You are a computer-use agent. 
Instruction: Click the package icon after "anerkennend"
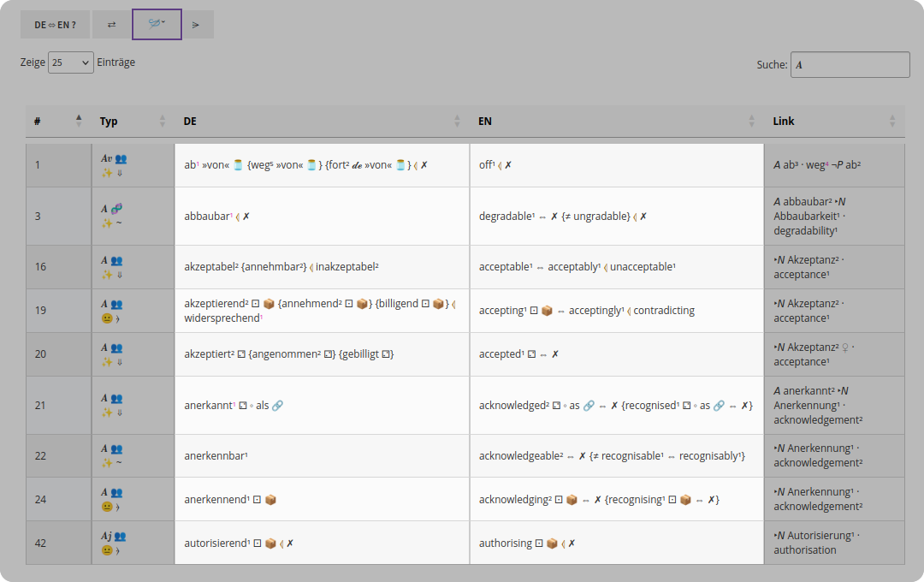tap(271, 500)
